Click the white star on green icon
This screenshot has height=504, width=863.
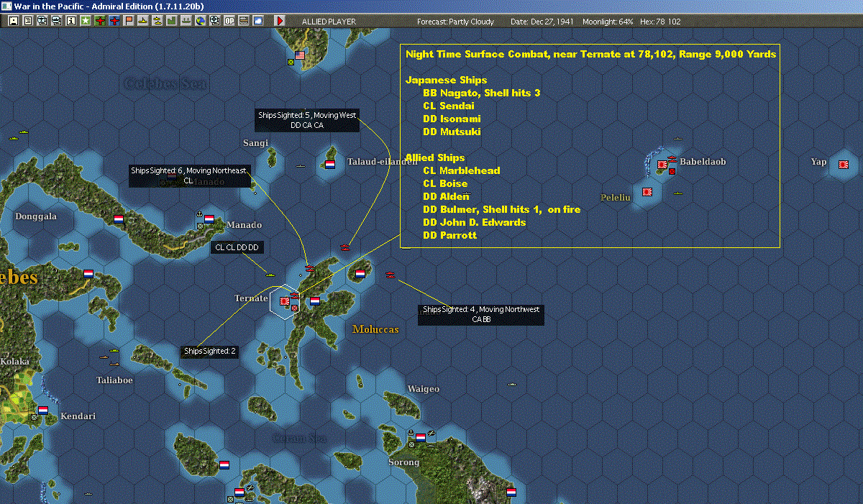tap(86, 21)
